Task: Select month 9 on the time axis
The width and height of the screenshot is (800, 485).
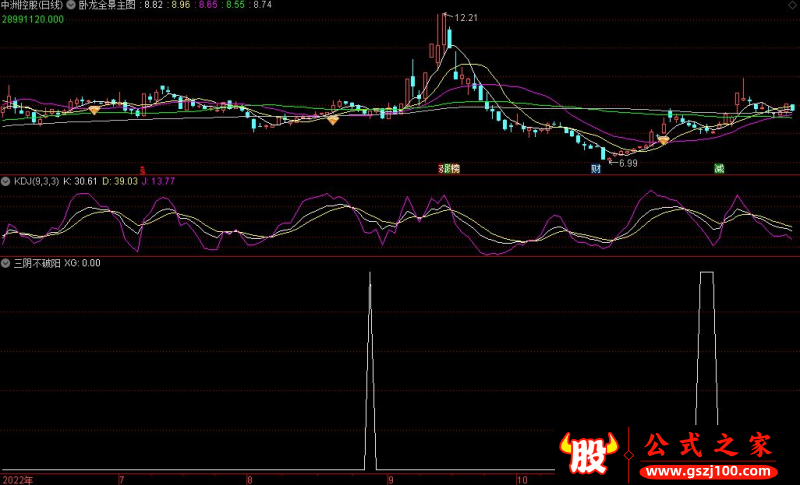Action: (x=389, y=479)
